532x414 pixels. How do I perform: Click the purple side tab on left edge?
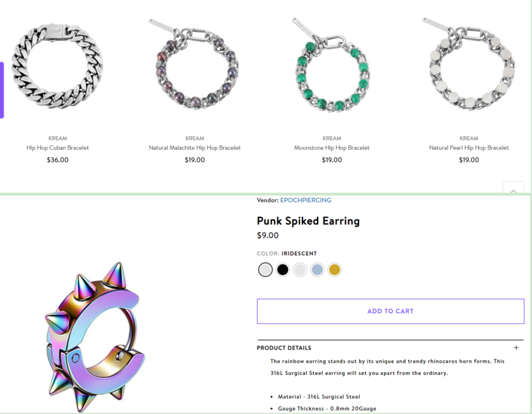[x=2, y=90]
